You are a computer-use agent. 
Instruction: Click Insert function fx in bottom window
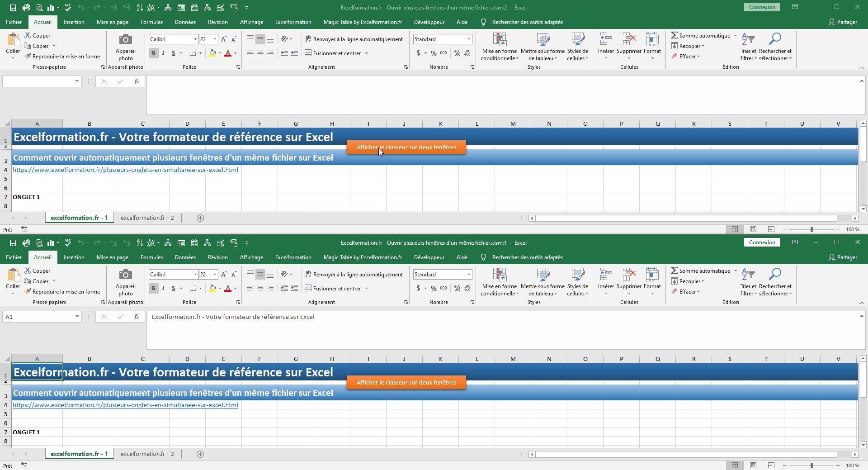coord(136,317)
